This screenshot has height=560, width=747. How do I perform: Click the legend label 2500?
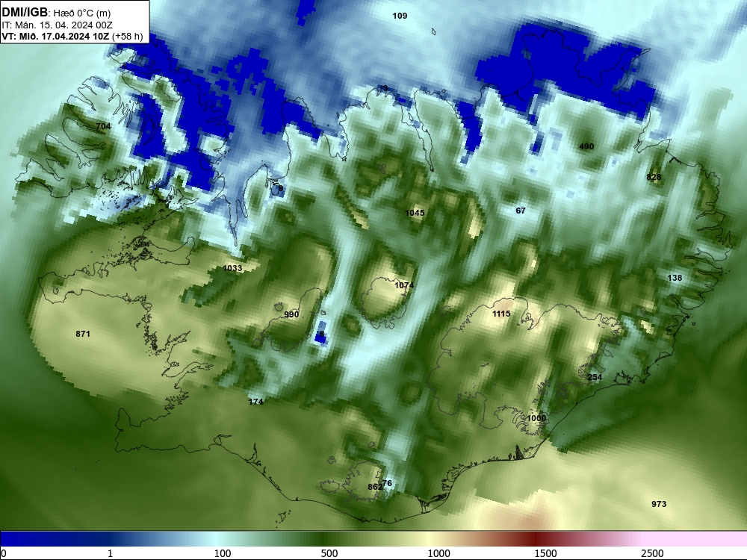(x=652, y=553)
